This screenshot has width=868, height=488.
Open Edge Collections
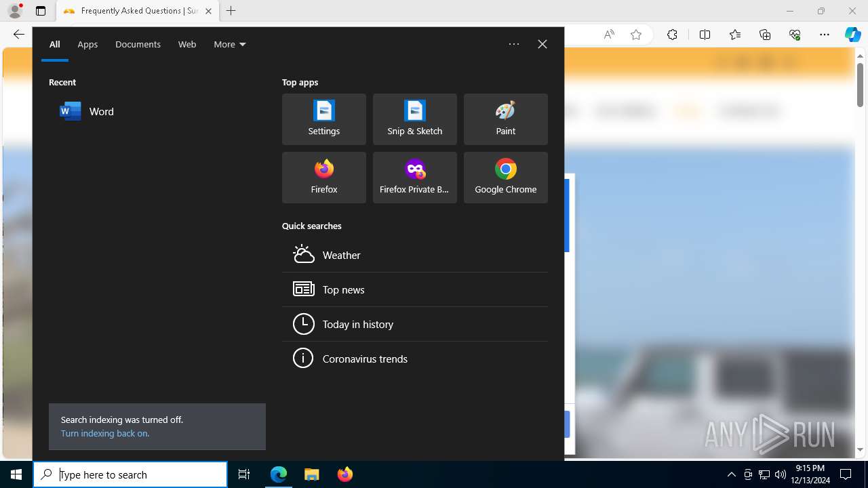click(x=765, y=35)
